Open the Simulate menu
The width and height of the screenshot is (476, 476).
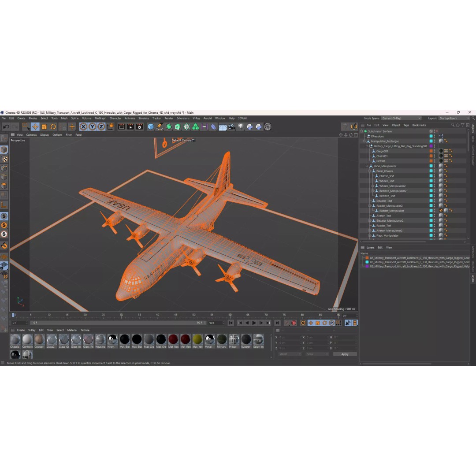click(x=144, y=119)
